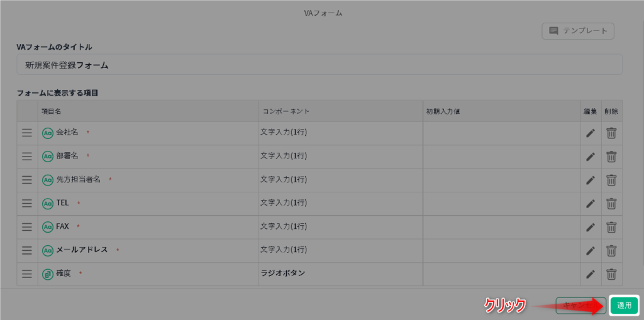Delete the 確度 radio button row
Viewport: 644px width, 320px height.
point(611,273)
